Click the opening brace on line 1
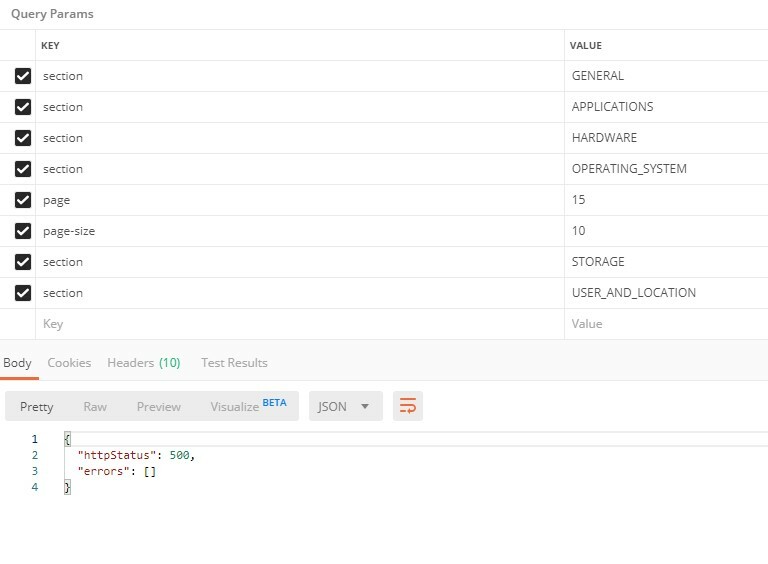768x564 pixels. coord(67,439)
